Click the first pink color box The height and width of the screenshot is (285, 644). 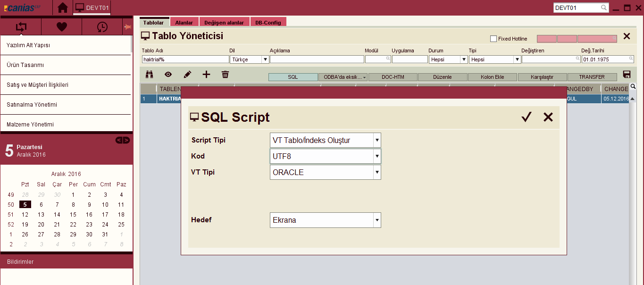[x=546, y=39]
